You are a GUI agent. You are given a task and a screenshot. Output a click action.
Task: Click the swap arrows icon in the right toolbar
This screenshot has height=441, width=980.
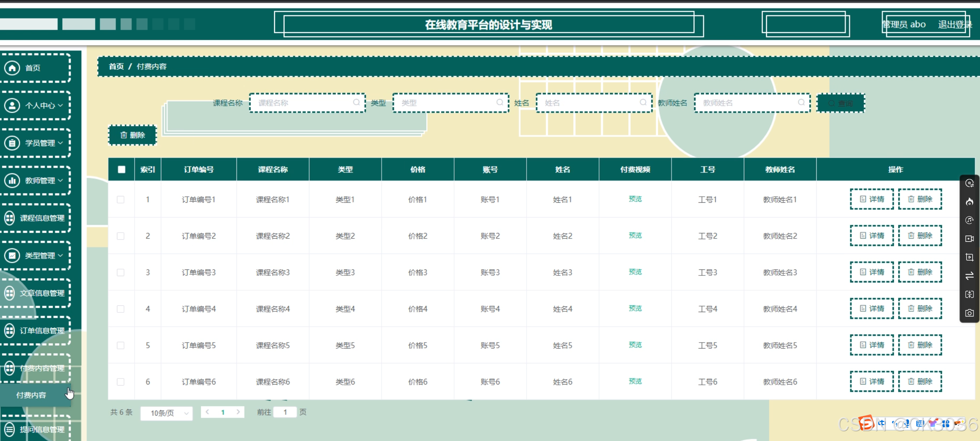(x=969, y=276)
